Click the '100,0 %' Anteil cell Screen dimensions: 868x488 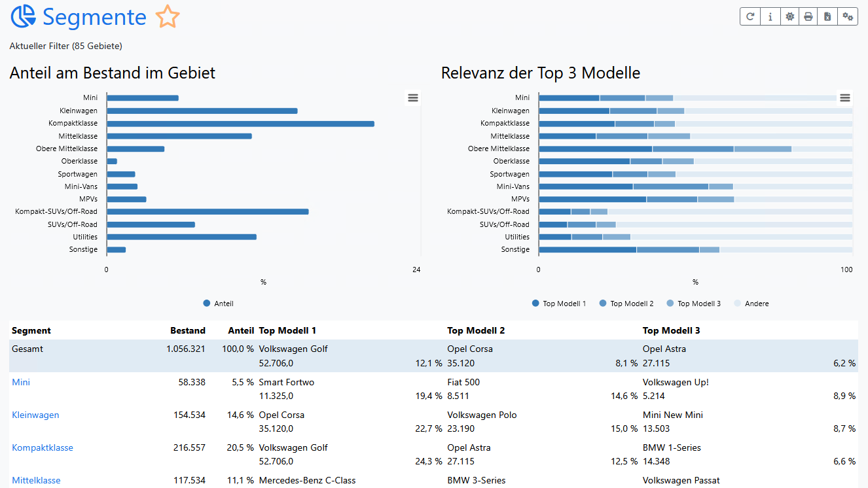pyautogui.click(x=238, y=349)
